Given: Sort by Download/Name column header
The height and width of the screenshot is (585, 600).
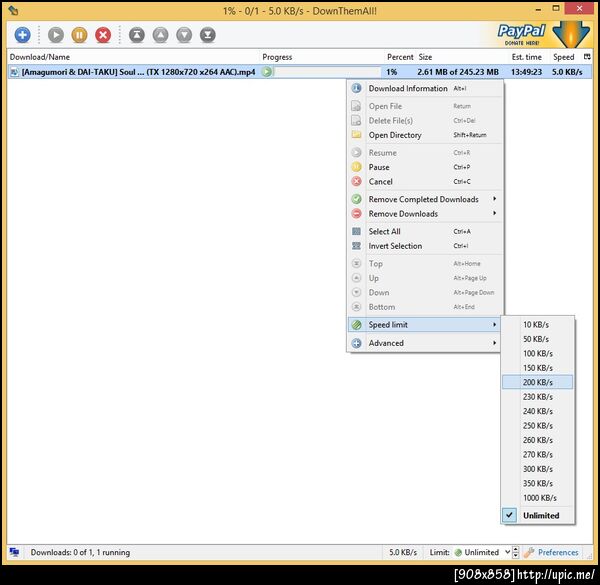Looking at the screenshot, I should tap(134, 57).
